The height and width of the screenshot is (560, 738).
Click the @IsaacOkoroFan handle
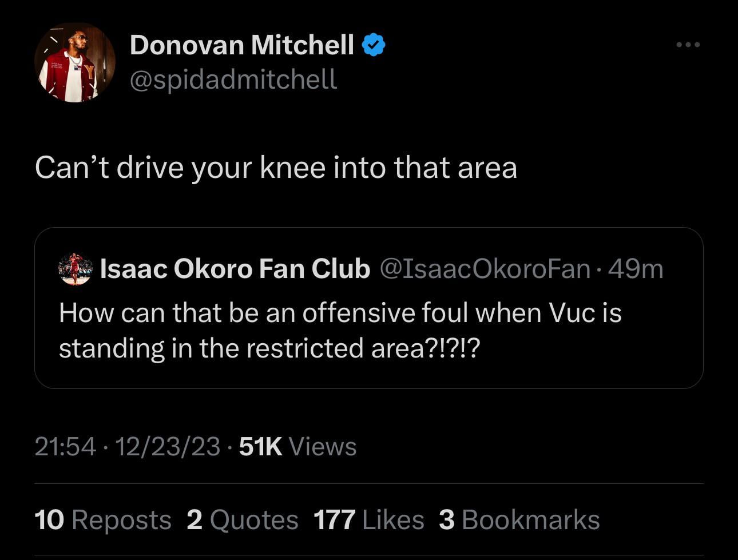[485, 269]
